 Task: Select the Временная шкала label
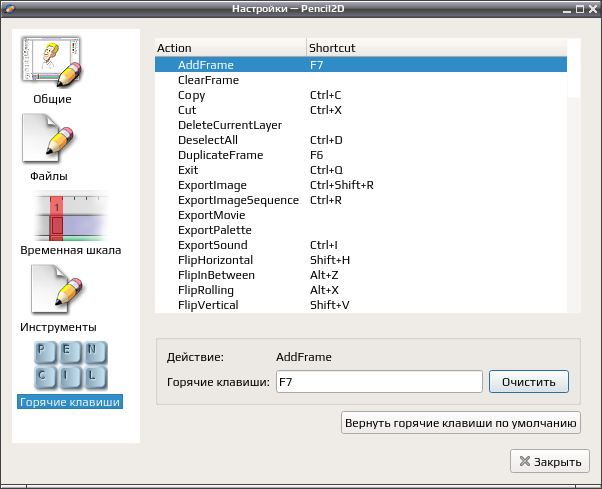coord(71,250)
